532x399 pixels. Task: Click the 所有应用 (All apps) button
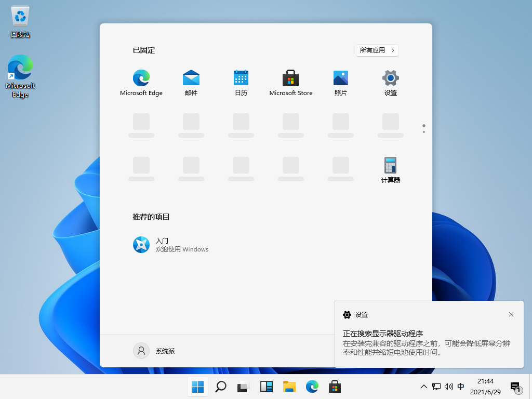(x=377, y=50)
